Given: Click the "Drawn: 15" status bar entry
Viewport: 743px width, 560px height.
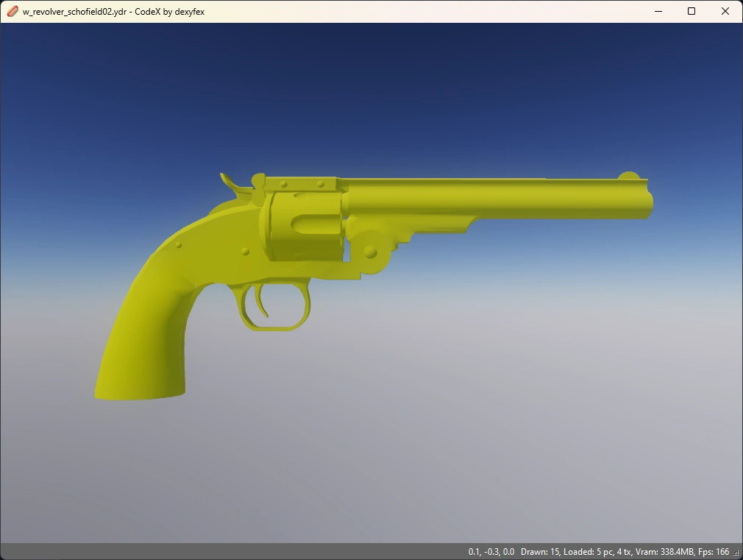Looking at the screenshot, I should pos(540,552).
